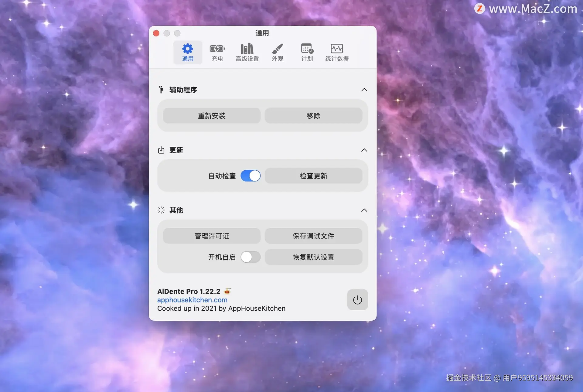Disable the 自动检查 switch
The height and width of the screenshot is (392, 583).
(251, 176)
